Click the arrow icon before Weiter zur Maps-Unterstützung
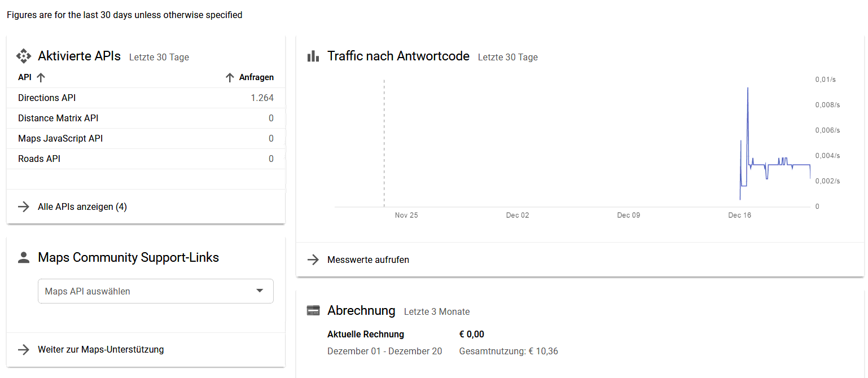This screenshot has width=868, height=378. tap(24, 349)
